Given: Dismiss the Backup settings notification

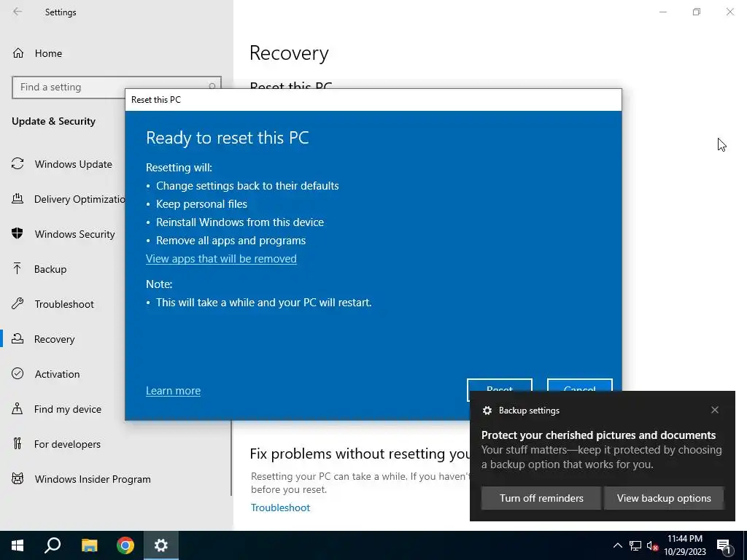Looking at the screenshot, I should click(x=715, y=410).
